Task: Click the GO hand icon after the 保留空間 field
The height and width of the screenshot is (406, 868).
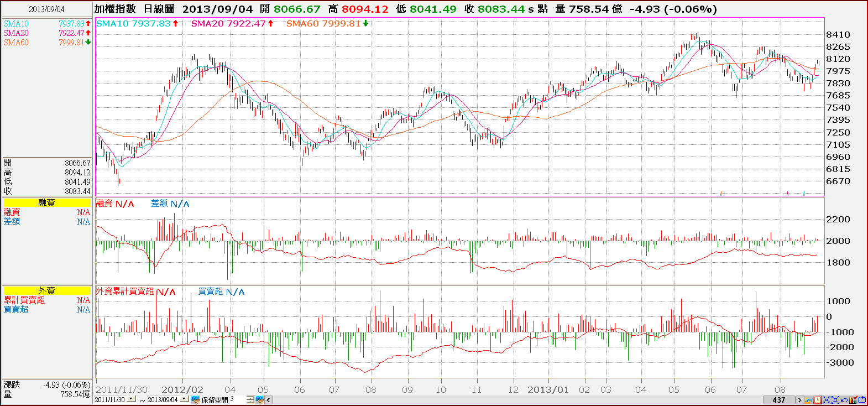Action: pyautogui.click(x=259, y=399)
